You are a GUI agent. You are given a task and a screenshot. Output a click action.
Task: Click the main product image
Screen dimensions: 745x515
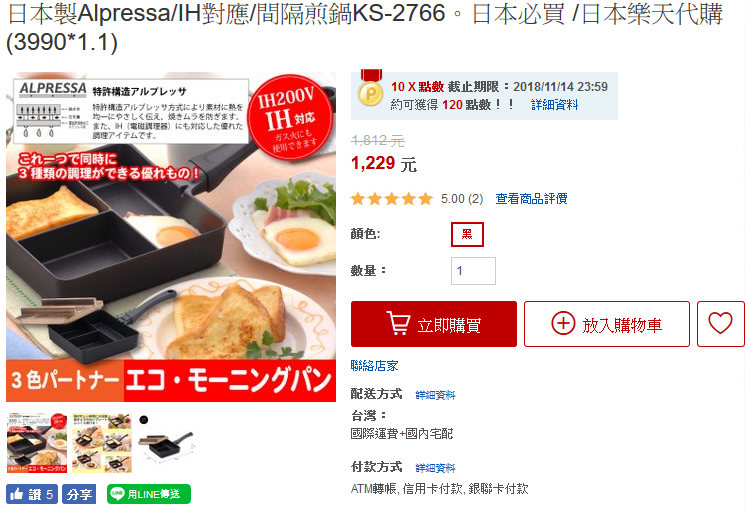coord(171,237)
